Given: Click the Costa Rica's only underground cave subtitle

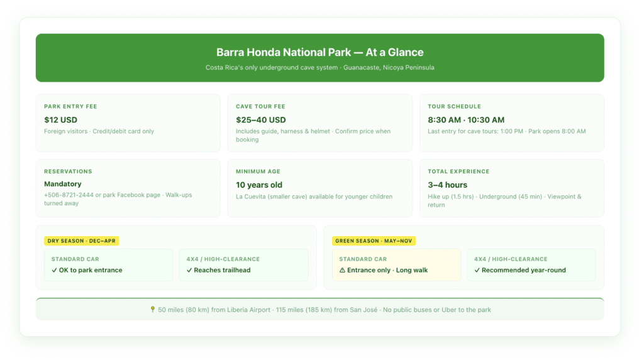Looking at the screenshot, I should 320,68.
